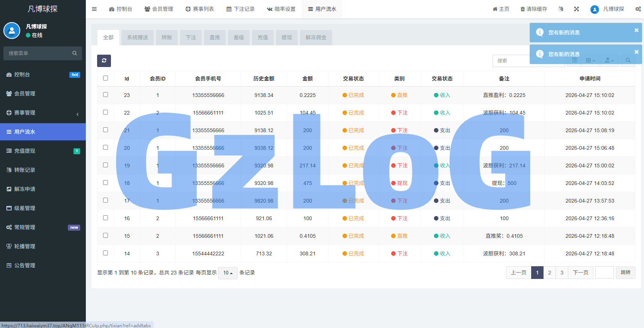Image resolution: width=644 pixels, height=328 pixels.
Task: Go to next page with 下一页
Action: [x=581, y=273]
